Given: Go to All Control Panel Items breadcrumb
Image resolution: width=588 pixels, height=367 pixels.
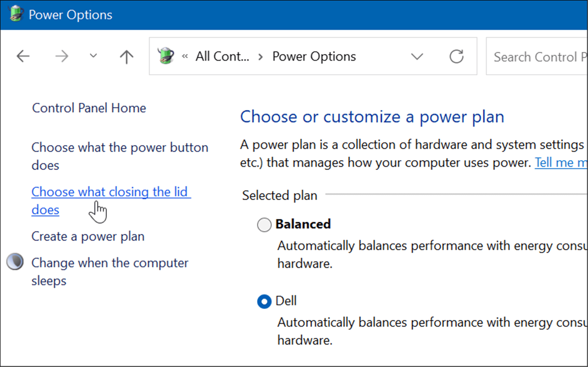Looking at the screenshot, I should [x=222, y=57].
